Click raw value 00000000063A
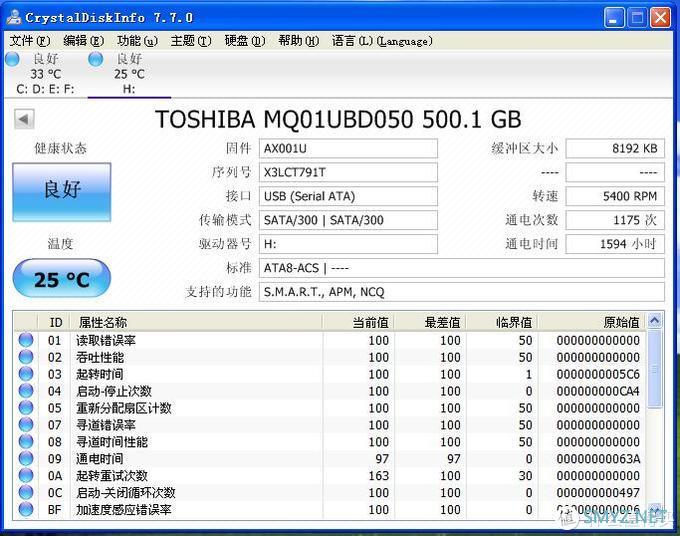 click(x=598, y=459)
